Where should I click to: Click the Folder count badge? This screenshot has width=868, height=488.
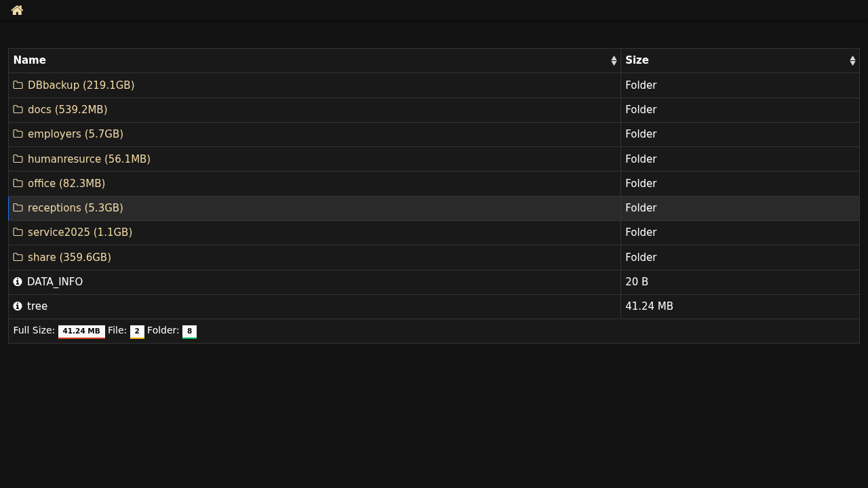189,331
